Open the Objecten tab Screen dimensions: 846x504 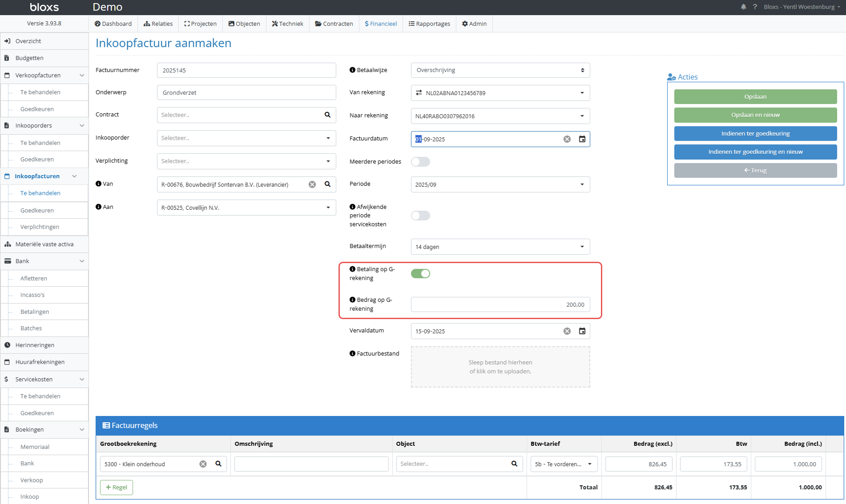[x=244, y=24]
